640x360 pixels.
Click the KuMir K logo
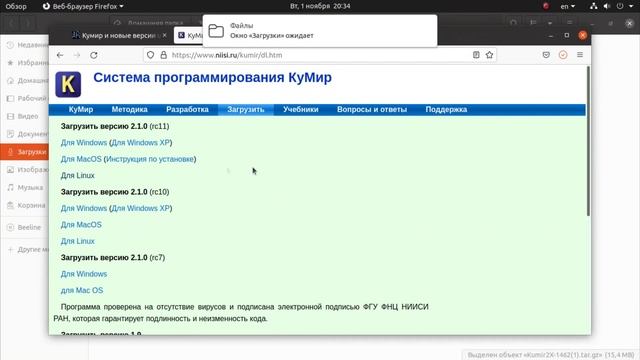coord(68,84)
